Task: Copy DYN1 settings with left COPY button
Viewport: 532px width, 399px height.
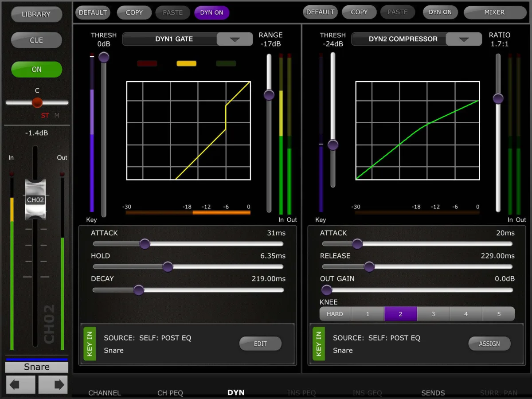Action: tap(134, 12)
